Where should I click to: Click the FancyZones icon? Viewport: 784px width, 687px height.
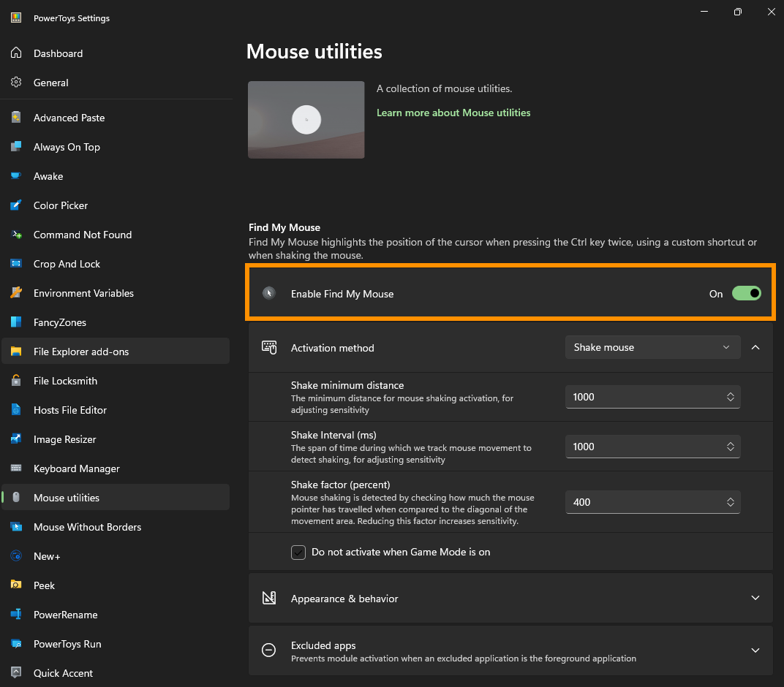pos(16,322)
